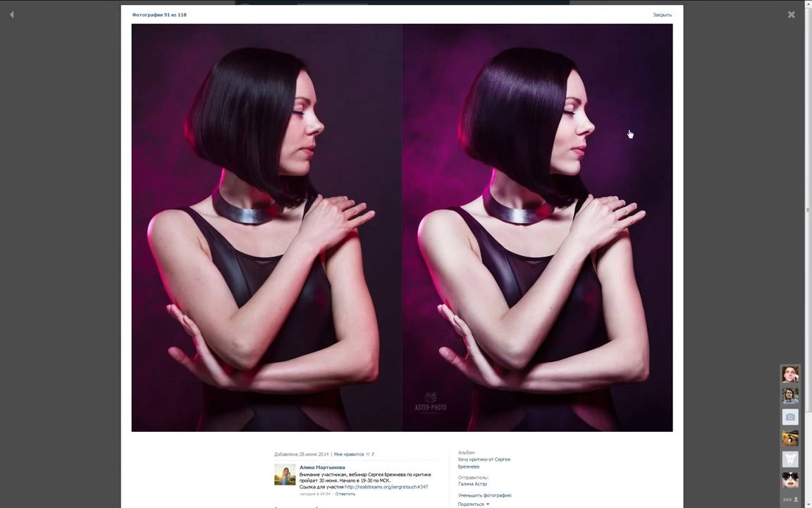Click the displayed before-and-after photo to advance
Viewport: 812px width, 508px height.
(x=402, y=228)
